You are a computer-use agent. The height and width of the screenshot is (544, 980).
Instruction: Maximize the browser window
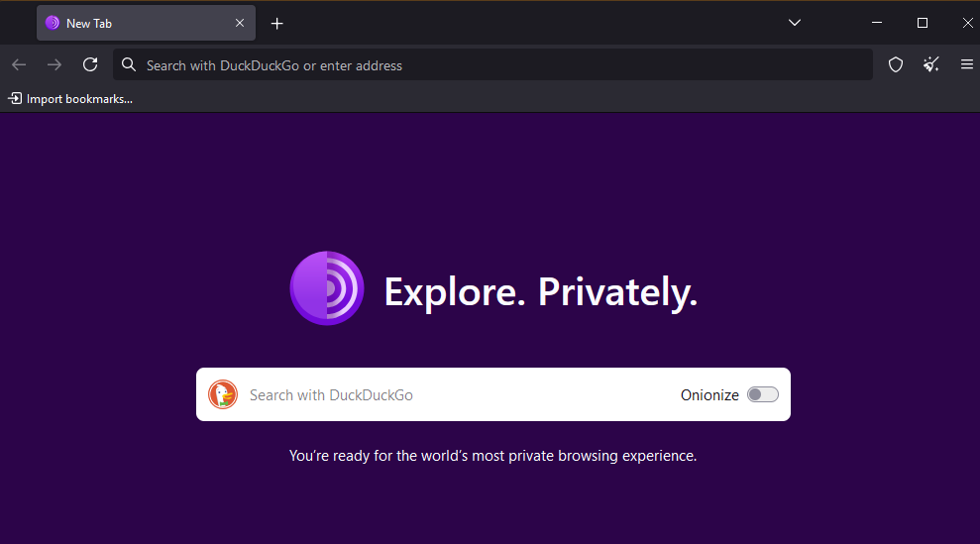922,23
